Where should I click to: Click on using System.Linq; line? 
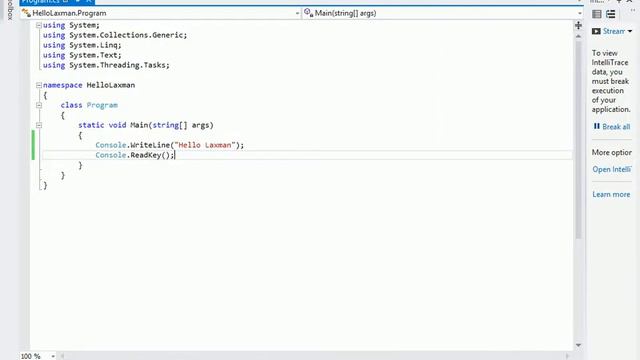(82, 45)
